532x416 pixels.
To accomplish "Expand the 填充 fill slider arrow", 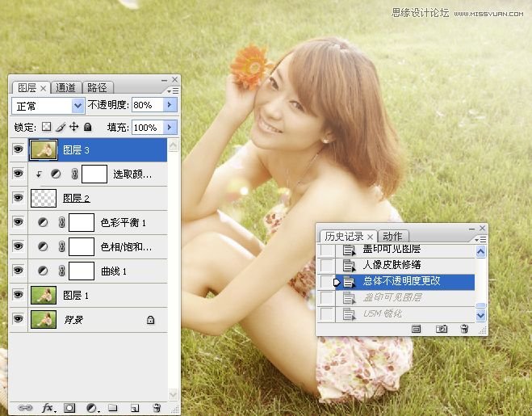I will [170, 128].
